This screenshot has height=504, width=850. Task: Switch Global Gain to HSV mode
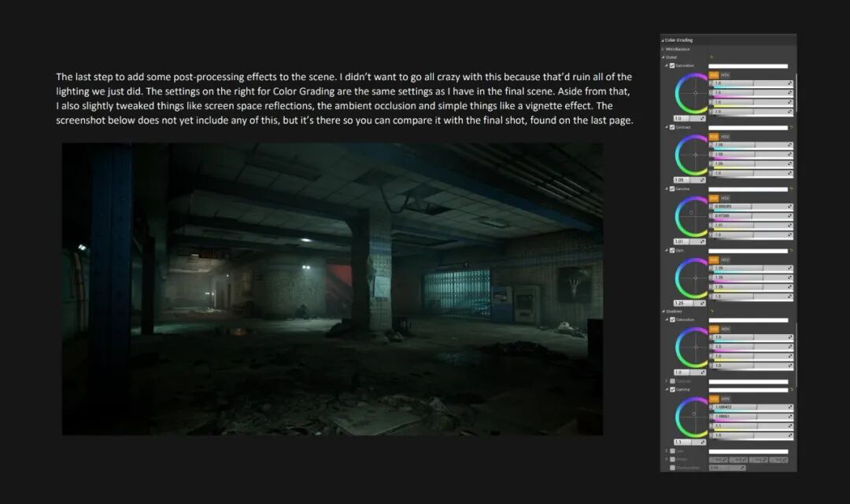(726, 260)
